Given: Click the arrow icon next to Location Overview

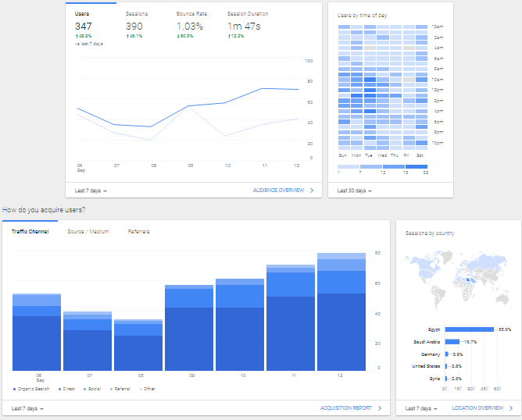Looking at the screenshot, I should tap(511, 408).
